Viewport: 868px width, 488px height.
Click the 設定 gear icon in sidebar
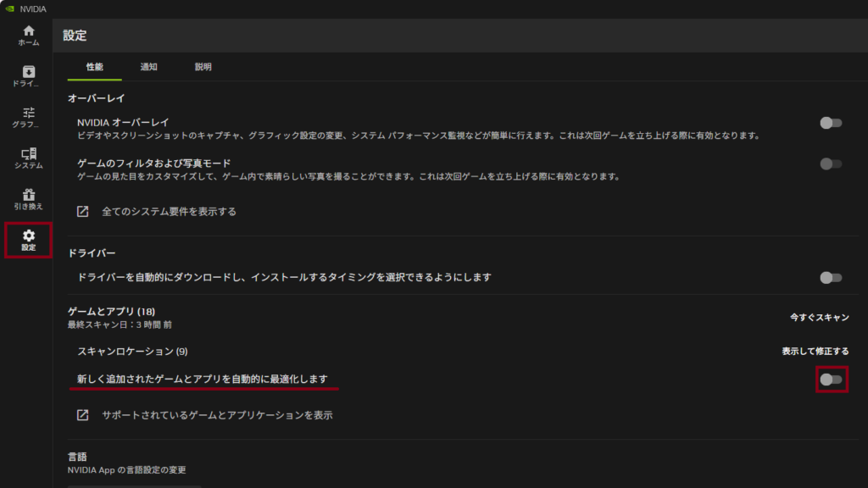[x=28, y=240]
